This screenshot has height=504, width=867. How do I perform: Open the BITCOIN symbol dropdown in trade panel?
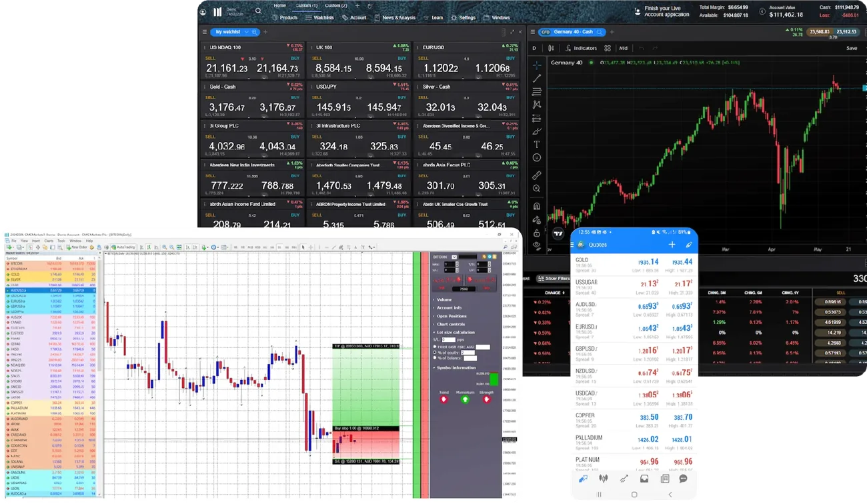(454, 257)
